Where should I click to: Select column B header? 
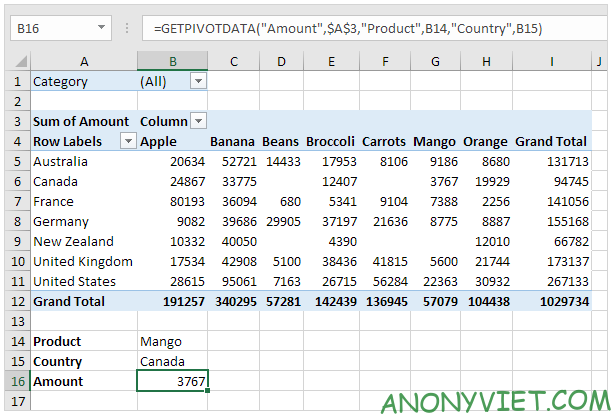pos(172,62)
